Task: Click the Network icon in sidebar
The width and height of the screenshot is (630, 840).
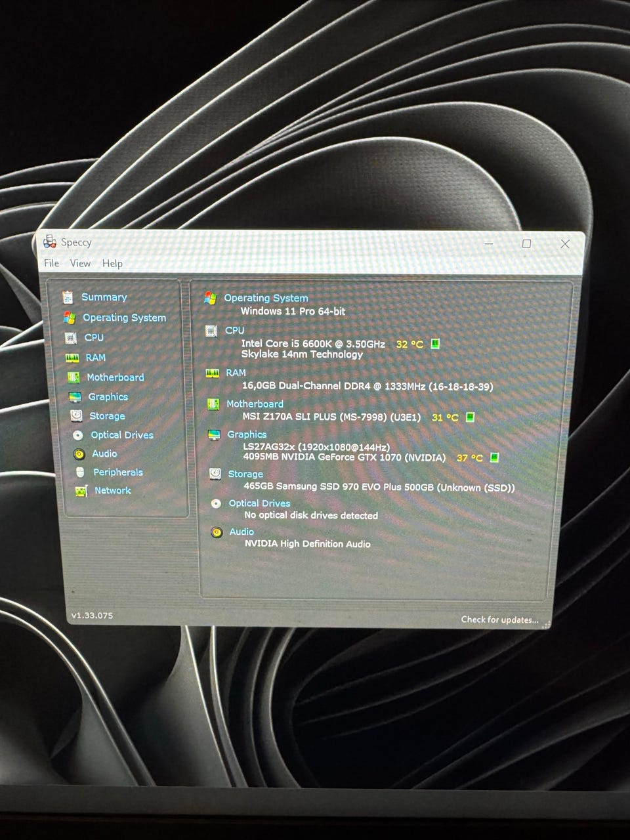Action: coord(81,491)
